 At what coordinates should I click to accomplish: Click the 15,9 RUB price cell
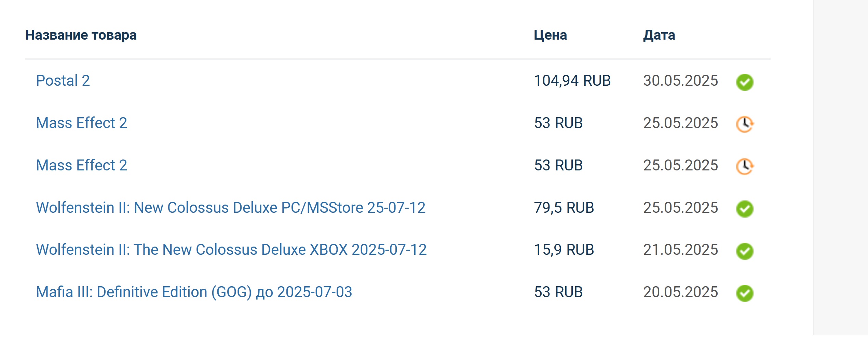[564, 250]
